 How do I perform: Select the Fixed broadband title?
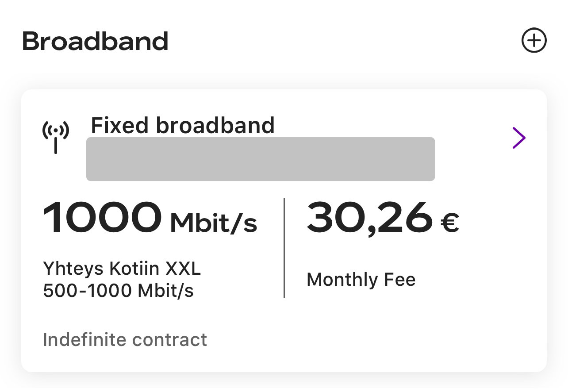pyautogui.click(x=183, y=125)
